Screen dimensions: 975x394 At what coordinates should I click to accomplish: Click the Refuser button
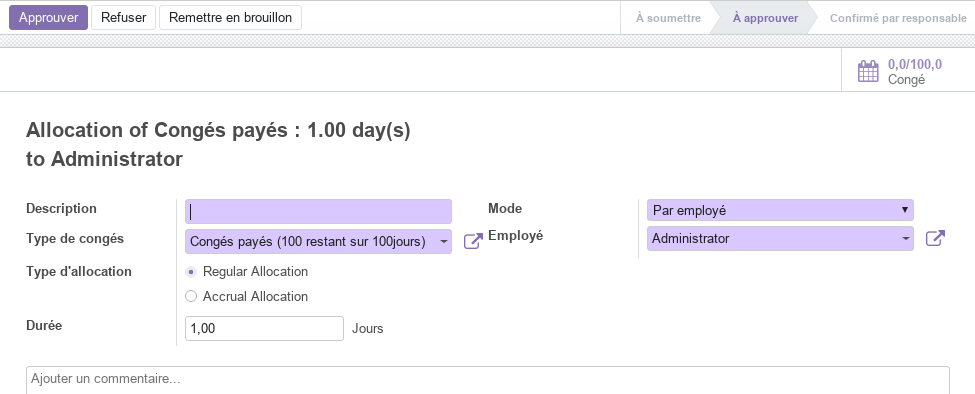click(x=124, y=17)
